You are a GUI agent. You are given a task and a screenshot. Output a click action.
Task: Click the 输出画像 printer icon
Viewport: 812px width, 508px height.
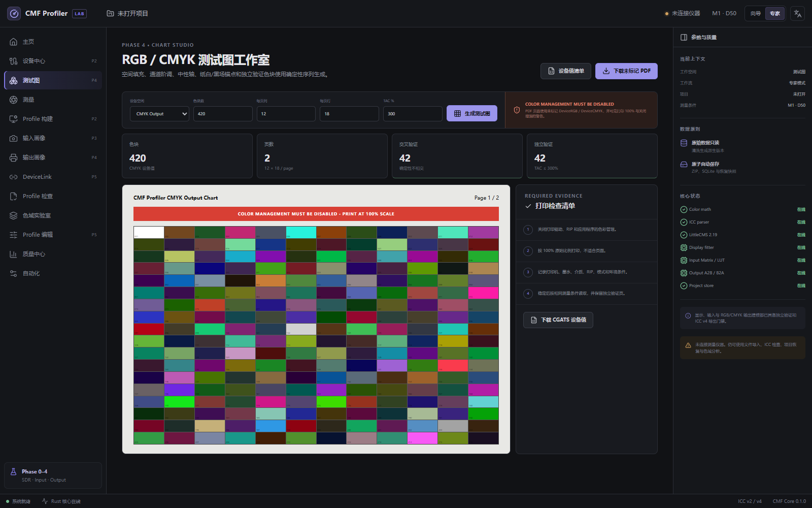pyautogui.click(x=14, y=157)
